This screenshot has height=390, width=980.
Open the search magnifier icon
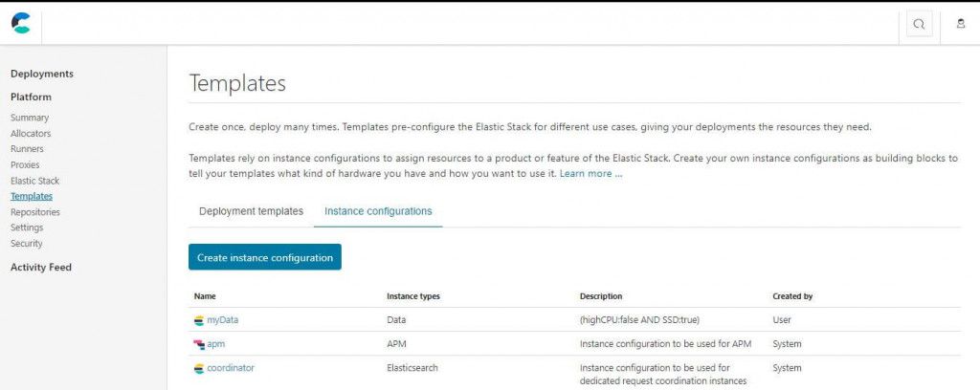(919, 24)
